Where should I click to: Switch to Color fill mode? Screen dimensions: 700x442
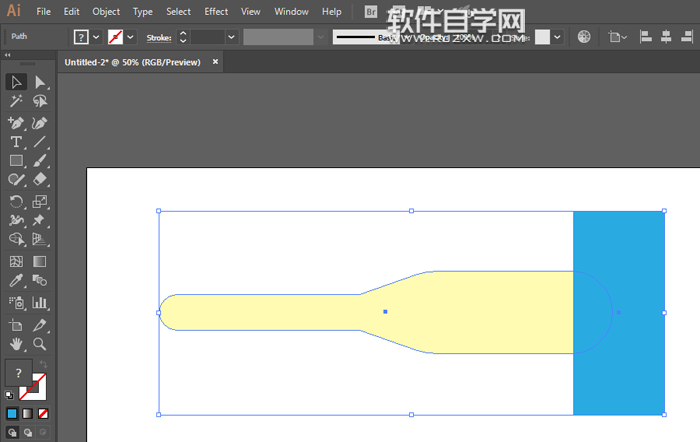coord(12,413)
